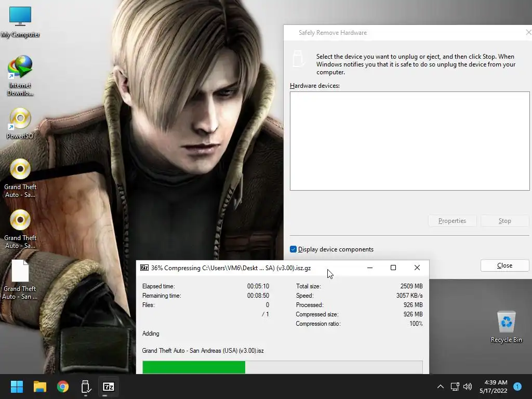Screen dimensions: 532x399
Task: Select the Grand Theft Auto - San blank file
Action: pyautogui.click(x=20, y=280)
